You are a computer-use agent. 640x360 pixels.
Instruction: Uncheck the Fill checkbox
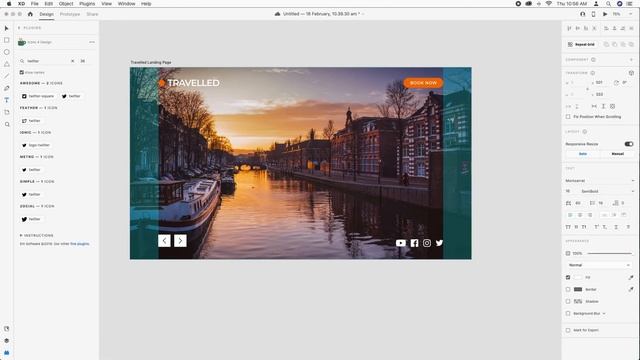point(568,278)
